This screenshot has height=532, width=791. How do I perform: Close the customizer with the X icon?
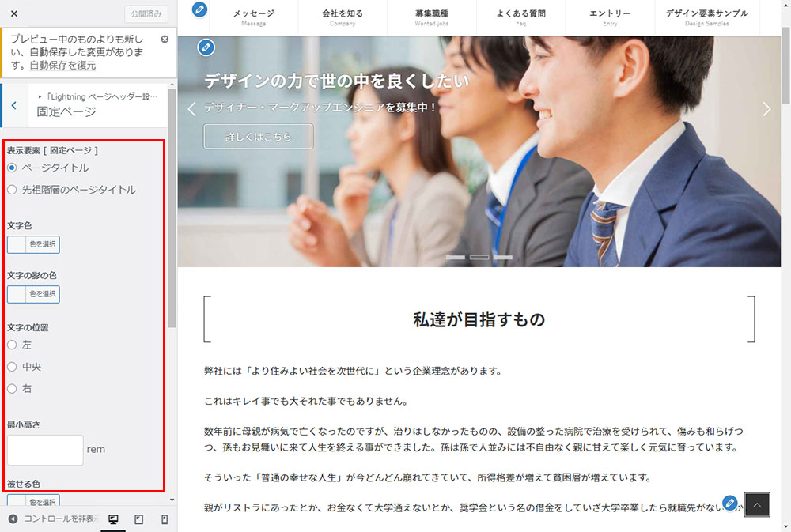[14, 13]
